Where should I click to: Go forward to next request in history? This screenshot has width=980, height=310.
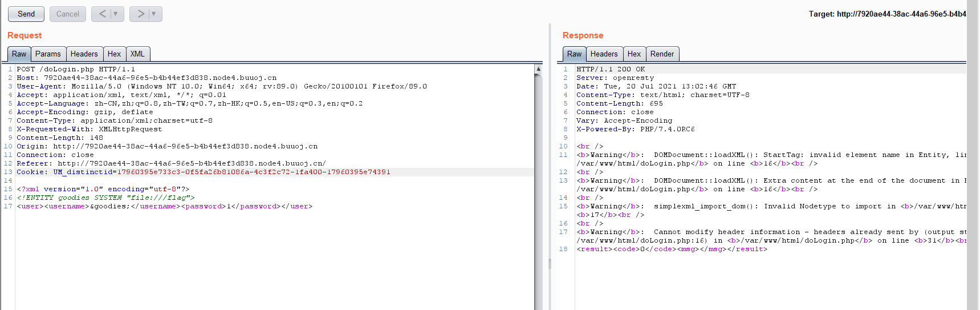coord(140,14)
